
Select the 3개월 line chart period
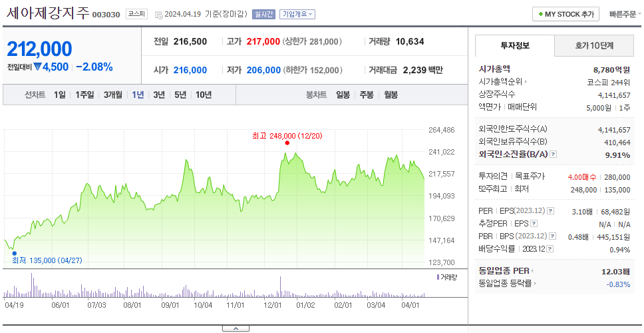[x=113, y=95]
